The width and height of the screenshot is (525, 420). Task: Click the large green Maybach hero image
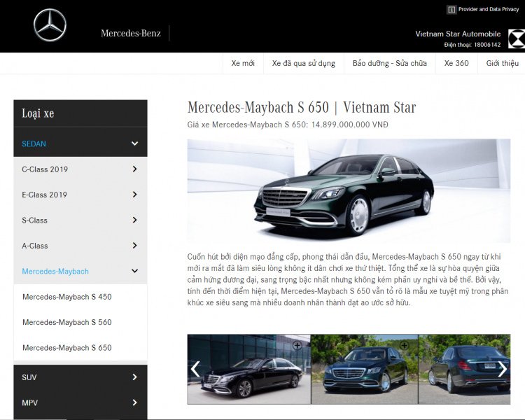[349, 190]
